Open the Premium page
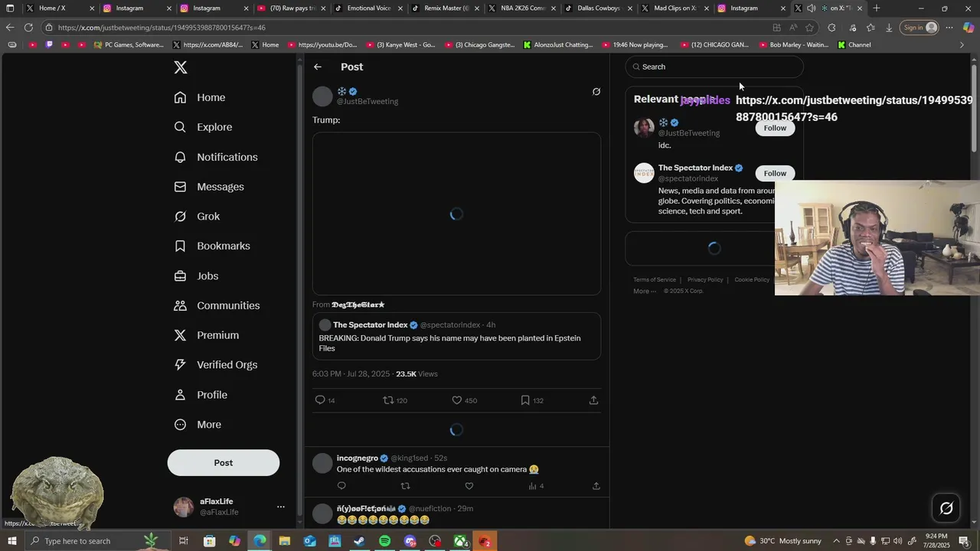The height and width of the screenshot is (551, 980). tap(206, 335)
